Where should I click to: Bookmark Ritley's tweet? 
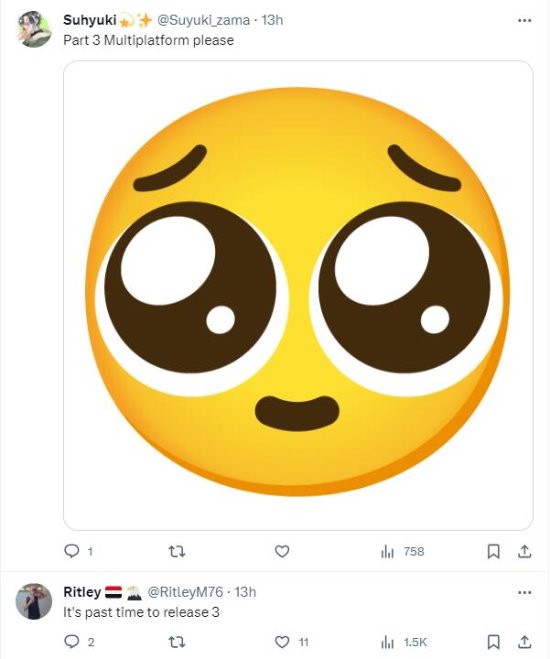[x=493, y=642]
